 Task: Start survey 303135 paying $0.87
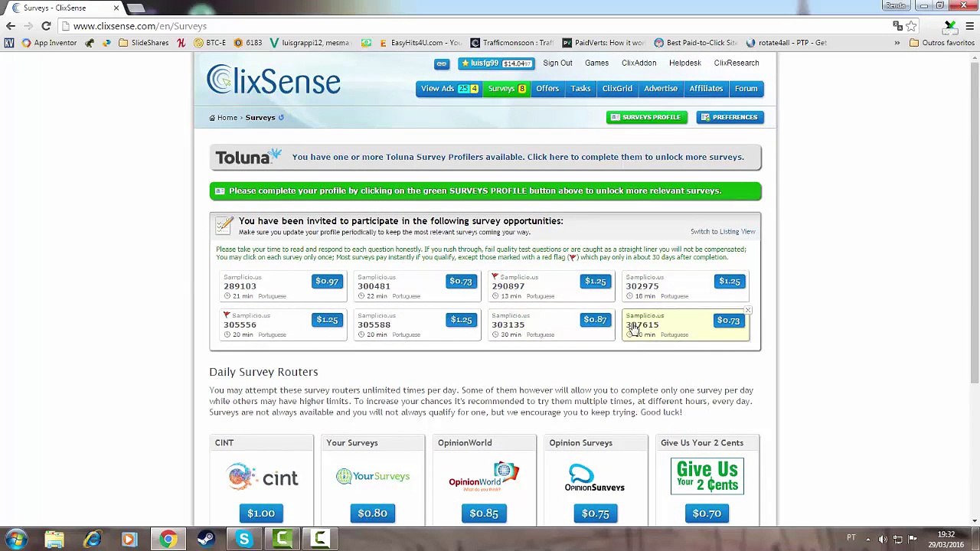(595, 320)
